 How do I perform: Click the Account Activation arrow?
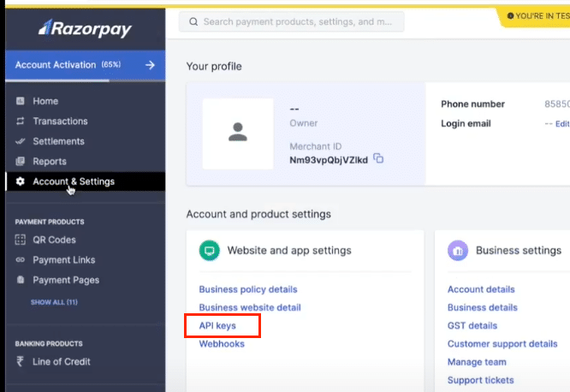(x=150, y=65)
